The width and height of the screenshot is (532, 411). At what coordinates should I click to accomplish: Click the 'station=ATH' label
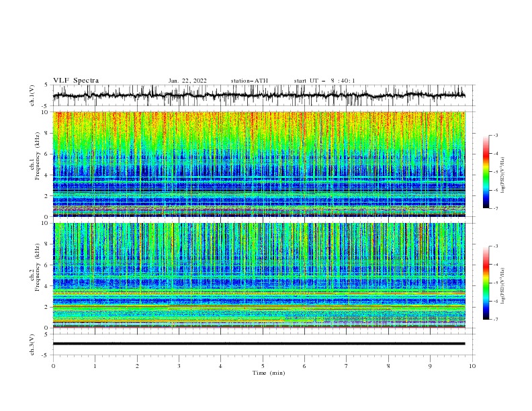[x=249, y=81]
